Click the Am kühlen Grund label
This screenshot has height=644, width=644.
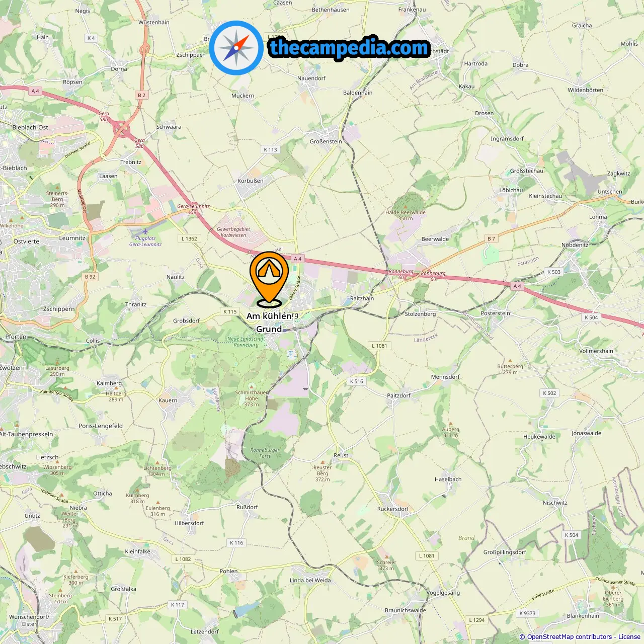point(269,323)
